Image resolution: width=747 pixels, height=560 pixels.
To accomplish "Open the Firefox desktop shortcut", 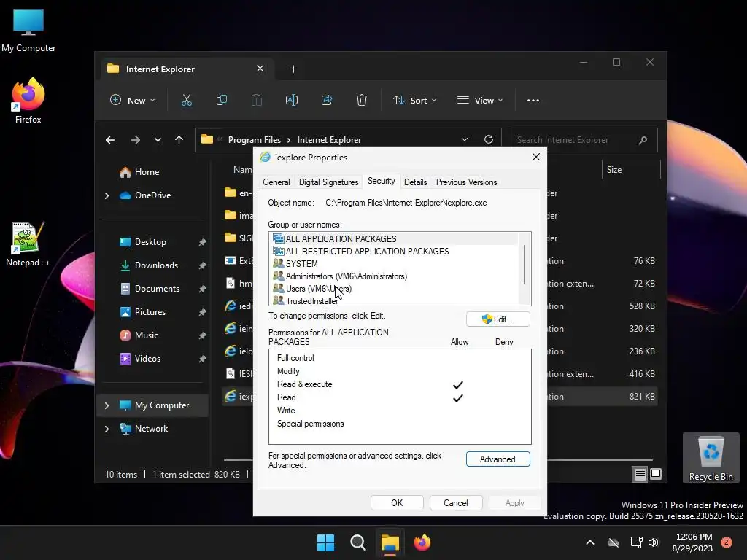I will pos(28,101).
